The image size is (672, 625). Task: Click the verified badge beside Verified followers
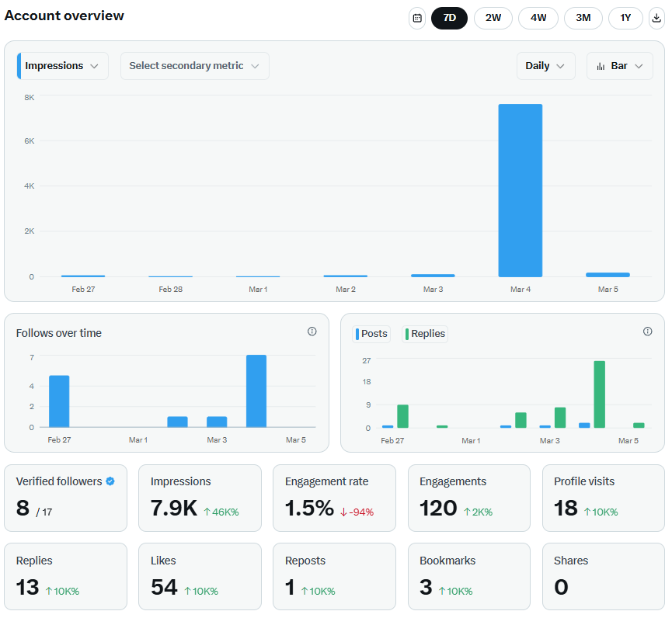click(110, 481)
